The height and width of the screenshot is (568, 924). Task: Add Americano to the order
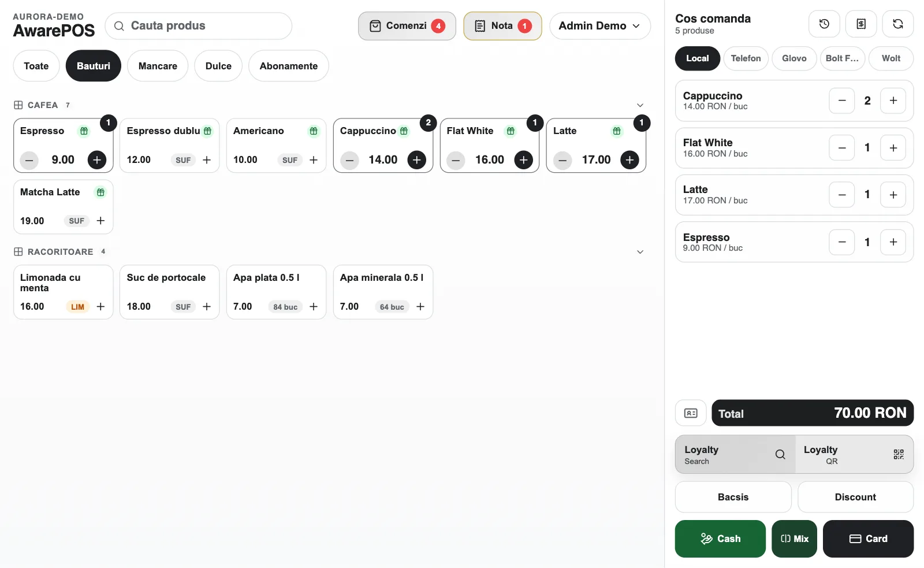click(x=314, y=160)
